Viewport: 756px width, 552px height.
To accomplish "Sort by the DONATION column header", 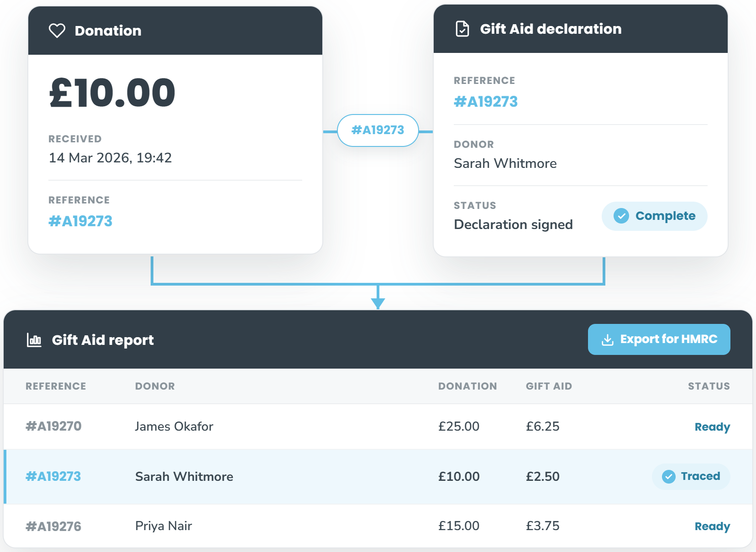I will click(467, 386).
